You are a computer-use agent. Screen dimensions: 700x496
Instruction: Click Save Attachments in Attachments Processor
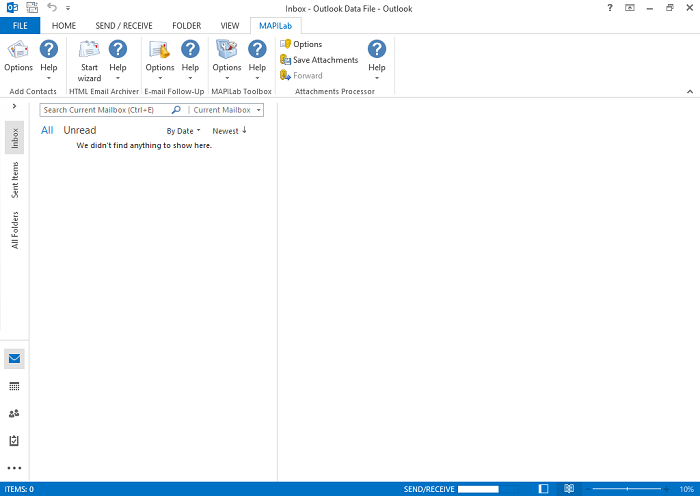coord(319,60)
